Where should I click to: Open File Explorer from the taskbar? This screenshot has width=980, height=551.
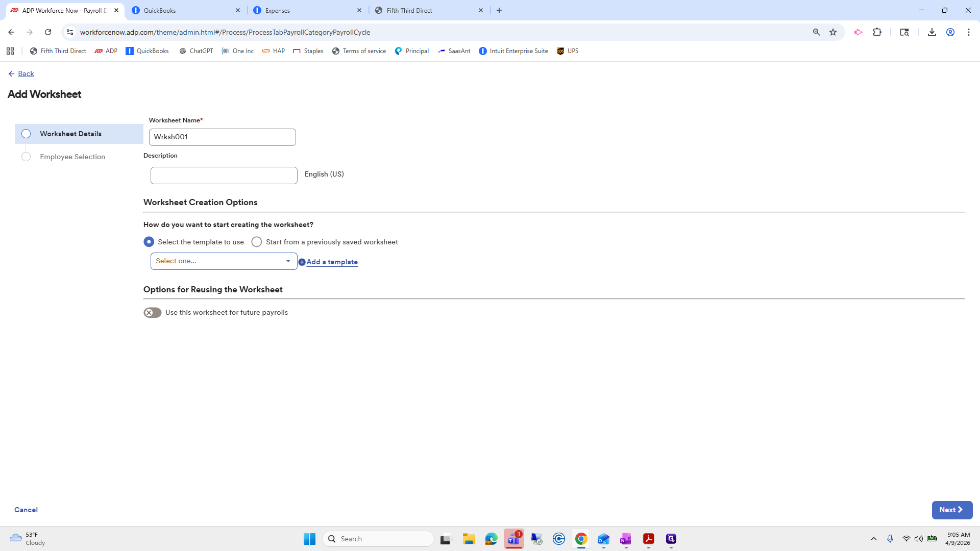469,539
